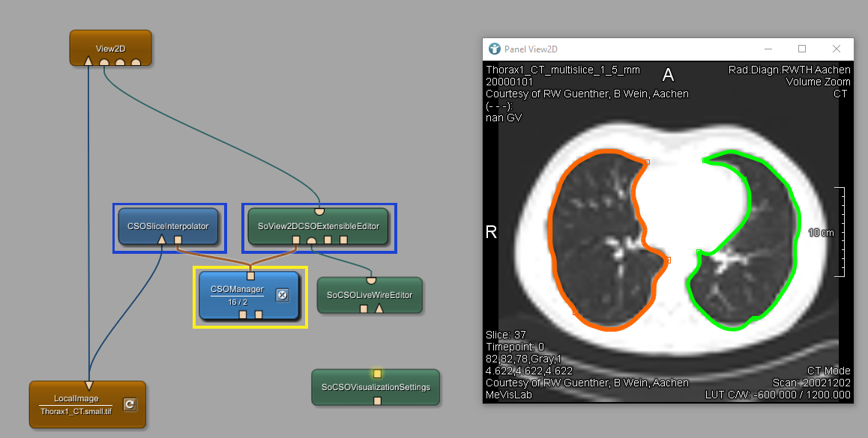Select the CSOSliceInterpolator module

pyautogui.click(x=167, y=225)
